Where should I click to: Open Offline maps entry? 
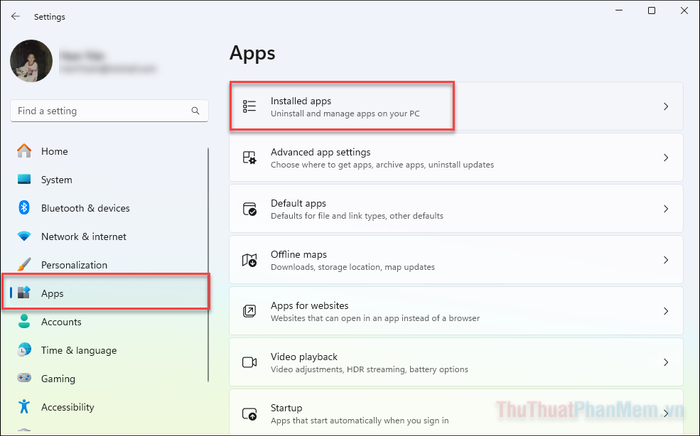tap(456, 260)
